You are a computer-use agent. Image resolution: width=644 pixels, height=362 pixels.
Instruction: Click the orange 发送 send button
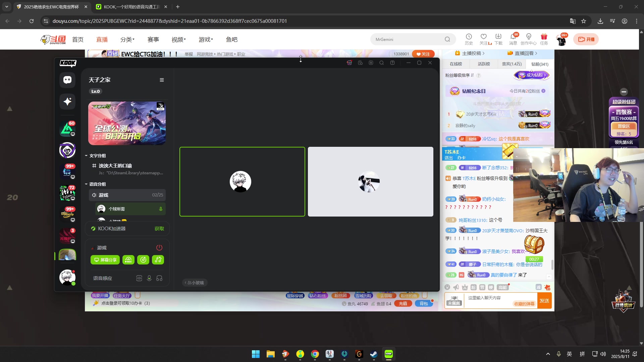coord(544,301)
